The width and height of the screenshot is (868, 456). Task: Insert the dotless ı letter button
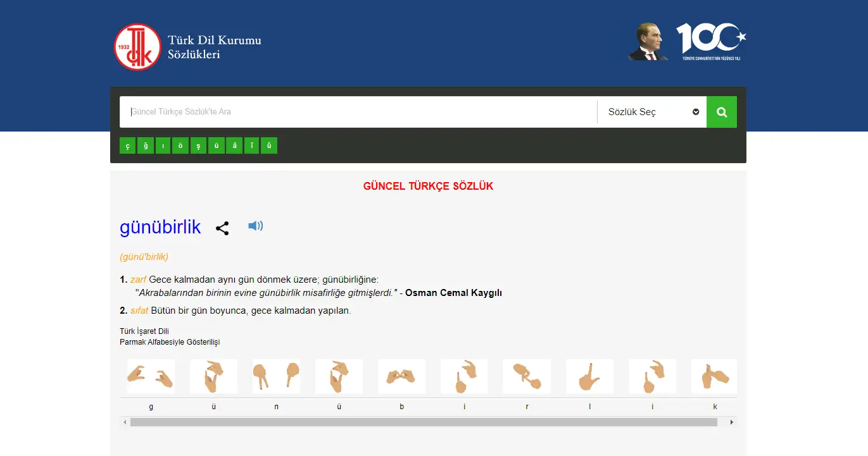tap(163, 146)
